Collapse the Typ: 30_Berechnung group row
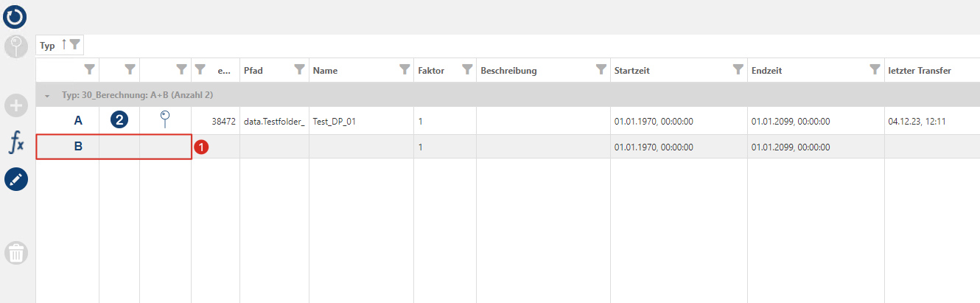The width and height of the screenshot is (980, 303). click(x=47, y=96)
